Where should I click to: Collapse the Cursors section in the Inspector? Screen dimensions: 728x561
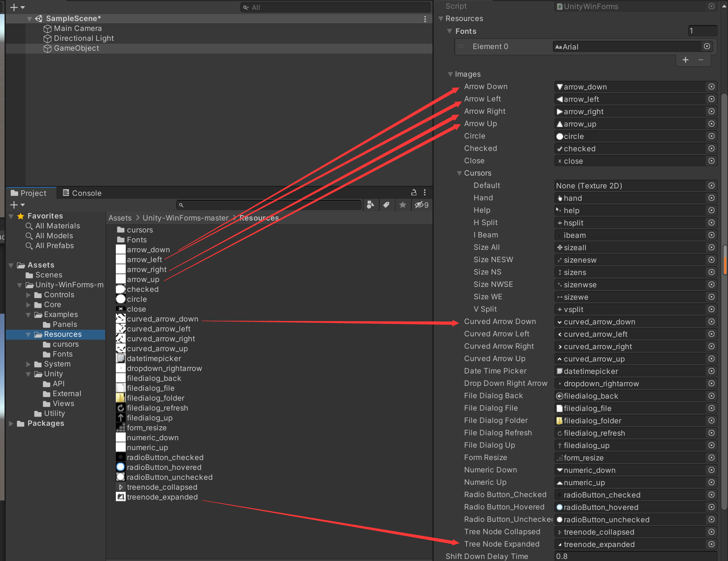tap(459, 173)
